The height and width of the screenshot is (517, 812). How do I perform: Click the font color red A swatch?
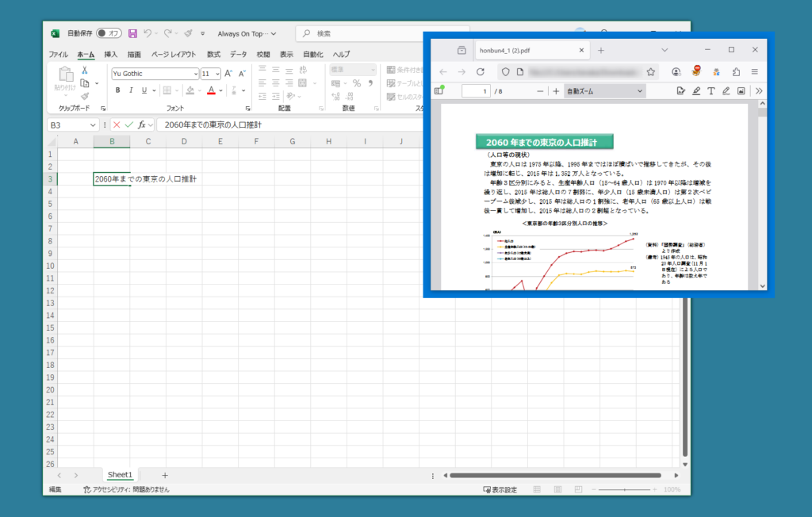pos(211,90)
